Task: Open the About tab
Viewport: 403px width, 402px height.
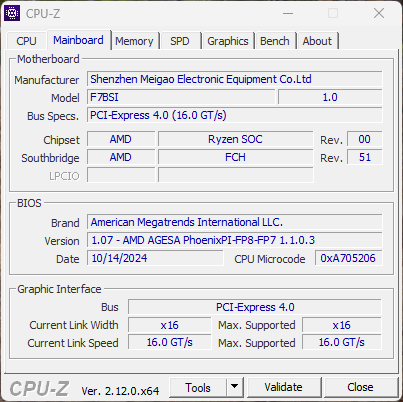Action: 317,41
